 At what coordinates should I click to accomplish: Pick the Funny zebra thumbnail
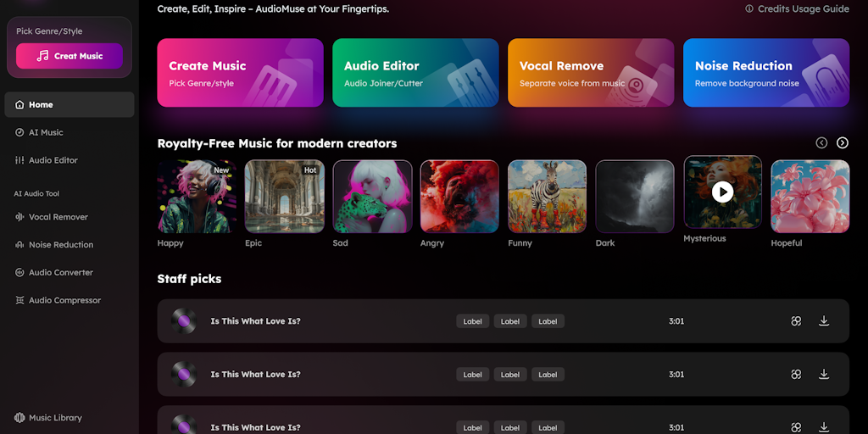click(548, 197)
